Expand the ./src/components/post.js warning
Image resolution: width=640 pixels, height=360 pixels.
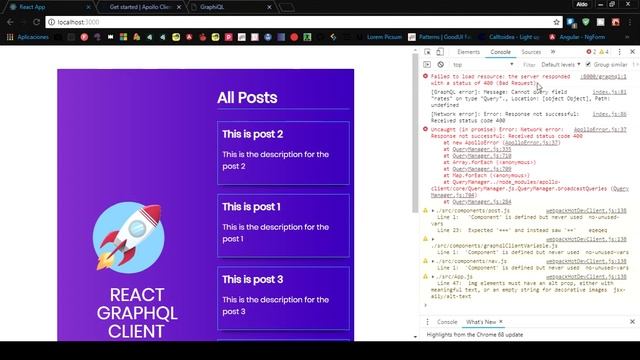[x=433, y=211]
